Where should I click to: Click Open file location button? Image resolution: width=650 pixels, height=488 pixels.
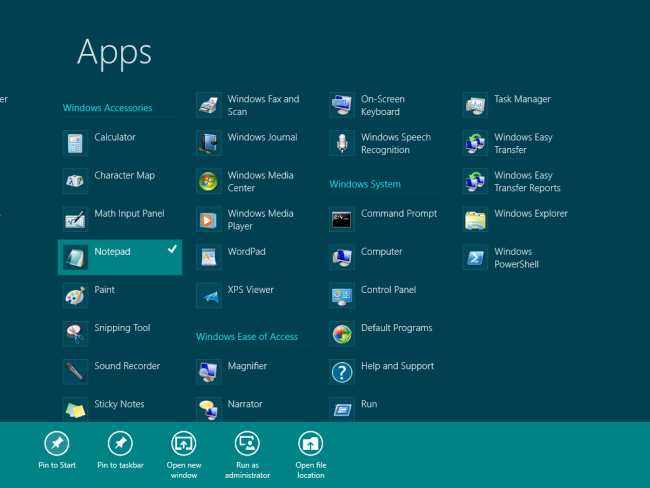click(x=311, y=455)
